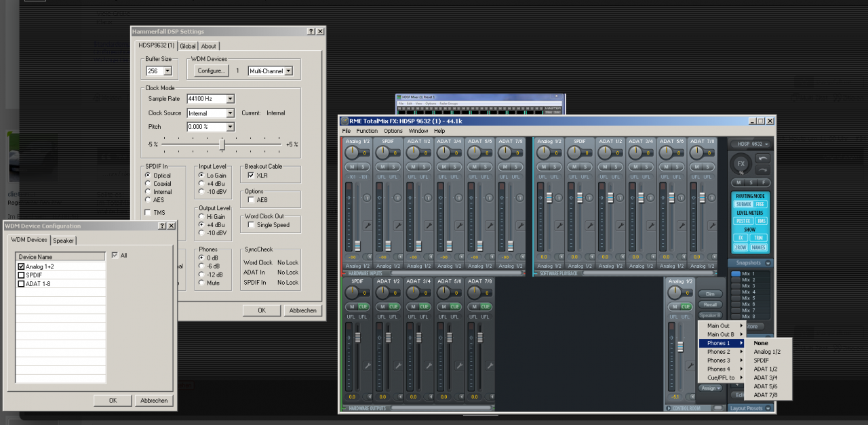Click Abbrechen in WDM Device Configuration
The image size is (868, 425).
[154, 401]
